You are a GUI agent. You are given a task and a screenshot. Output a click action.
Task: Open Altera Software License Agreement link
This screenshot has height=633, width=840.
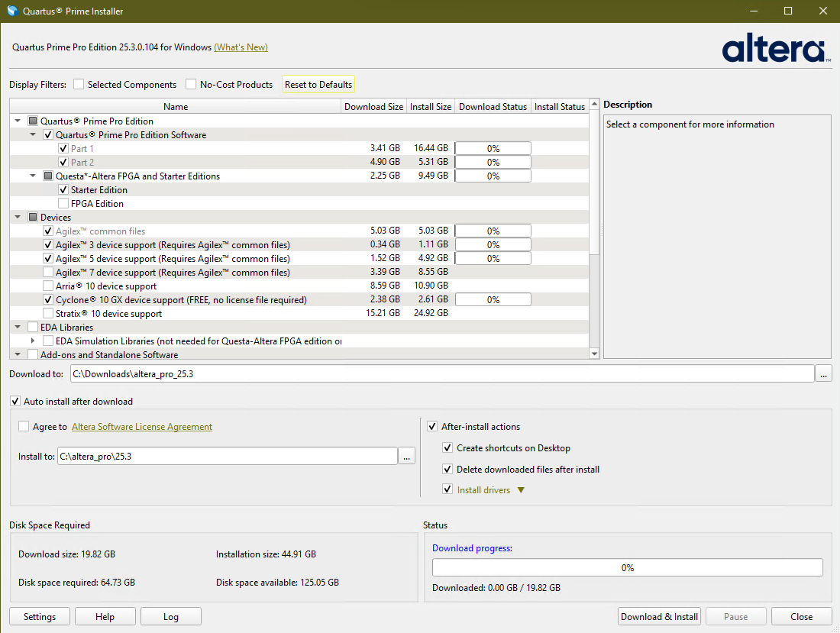[x=142, y=427]
